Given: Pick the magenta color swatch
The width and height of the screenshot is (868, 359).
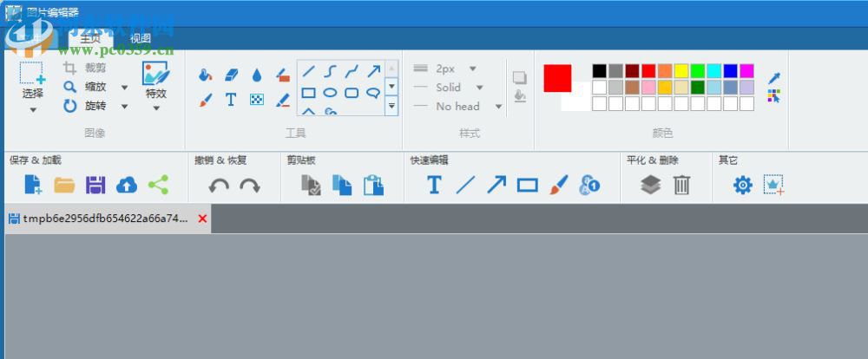Looking at the screenshot, I should tap(746, 71).
